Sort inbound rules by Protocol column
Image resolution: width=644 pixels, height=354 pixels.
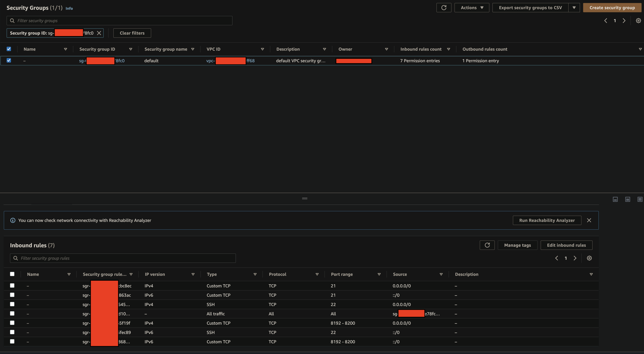[317, 274]
